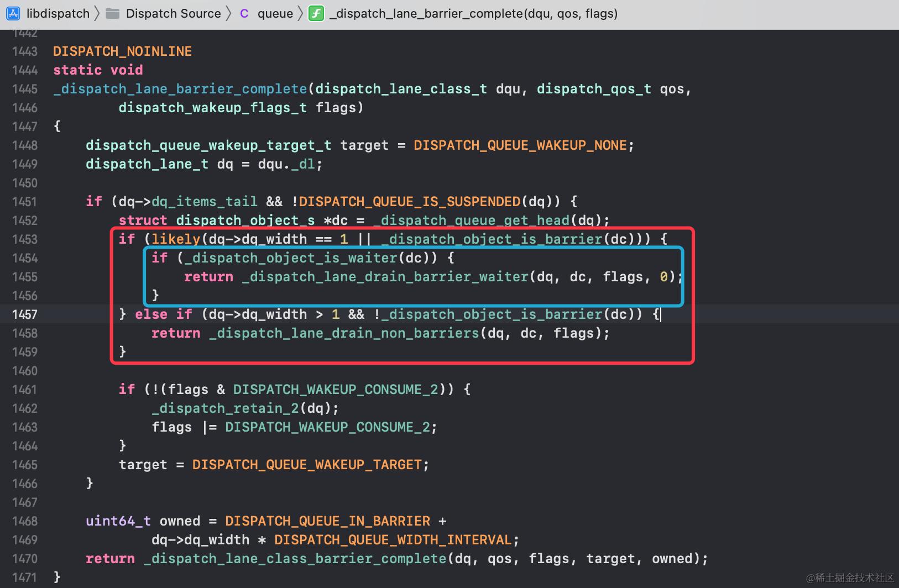The image size is (899, 588).
Task: Click the likely macro on line 1453
Action: pos(176,239)
